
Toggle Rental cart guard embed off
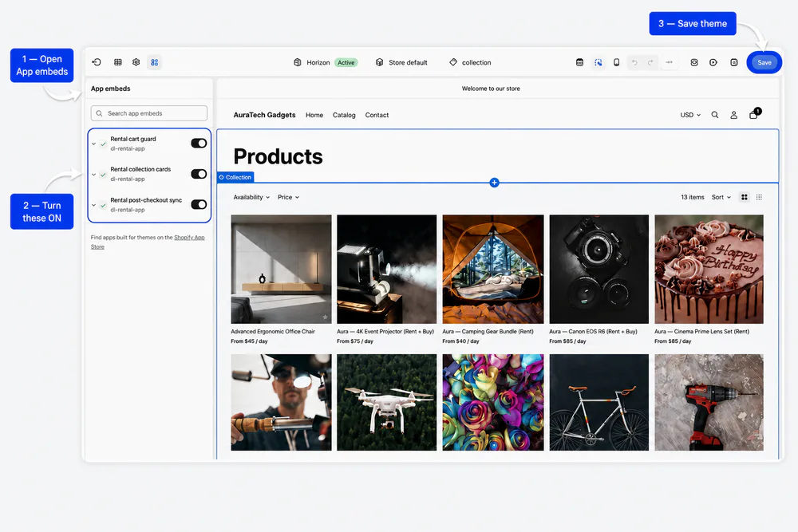click(199, 144)
